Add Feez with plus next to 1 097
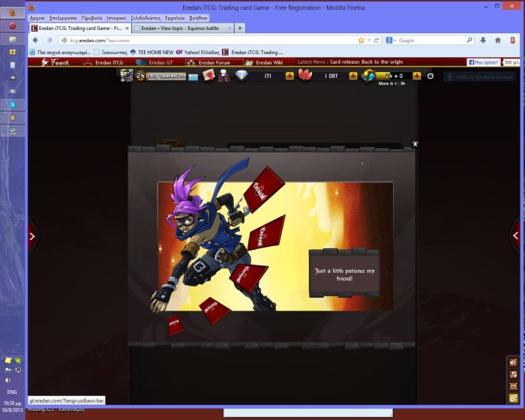Viewport: 525px width, 420px height. tap(353, 76)
